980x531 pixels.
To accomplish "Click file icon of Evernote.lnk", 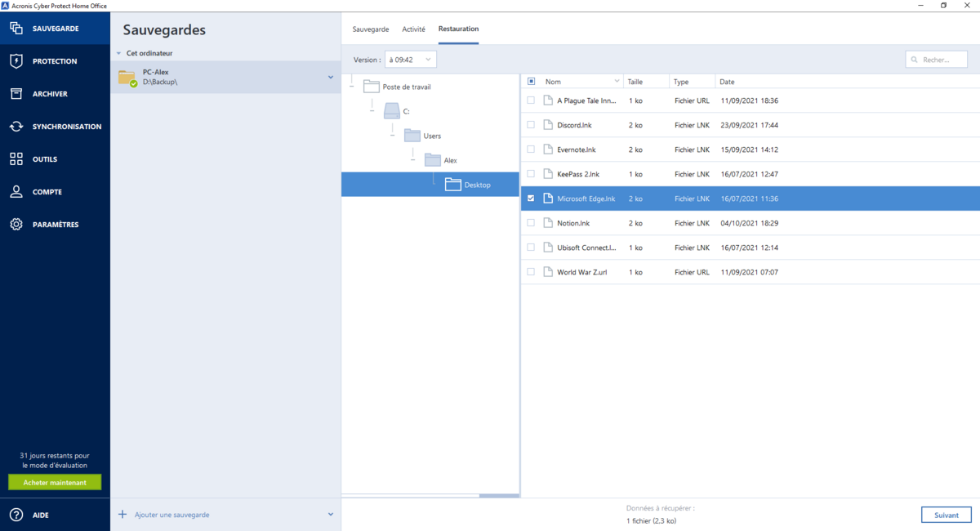I will point(549,149).
